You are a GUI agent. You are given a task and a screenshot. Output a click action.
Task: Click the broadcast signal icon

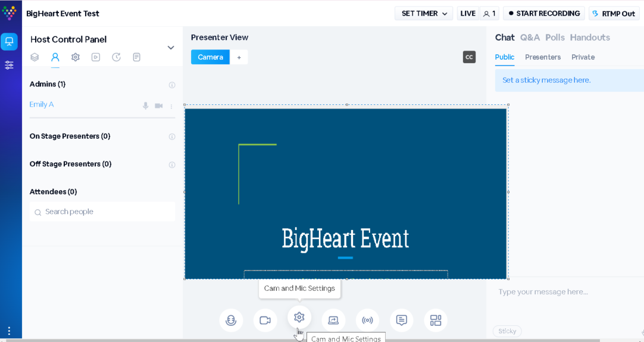tap(367, 320)
